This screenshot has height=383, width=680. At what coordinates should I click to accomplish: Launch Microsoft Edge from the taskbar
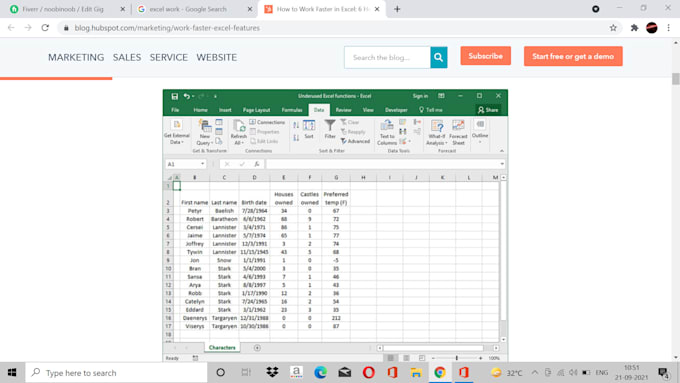[x=320, y=373]
